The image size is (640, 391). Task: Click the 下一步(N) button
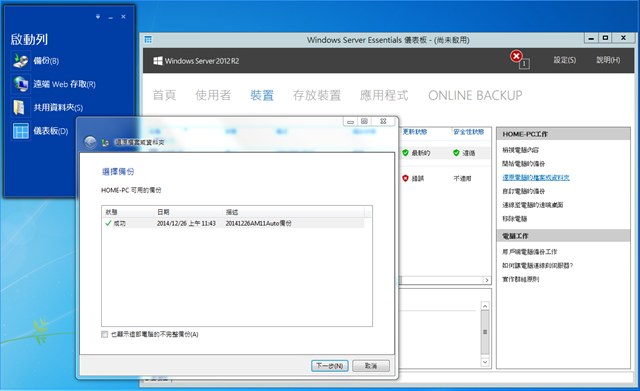[330, 366]
